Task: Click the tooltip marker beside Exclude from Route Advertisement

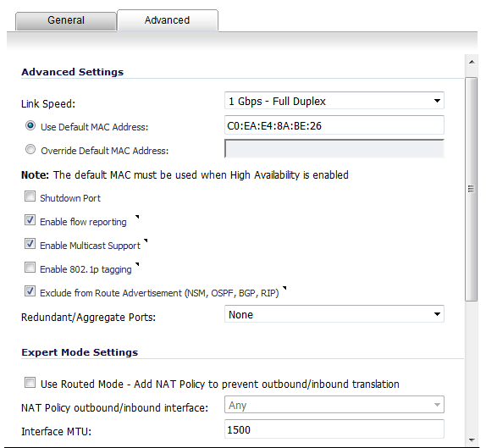Action: tap(284, 288)
